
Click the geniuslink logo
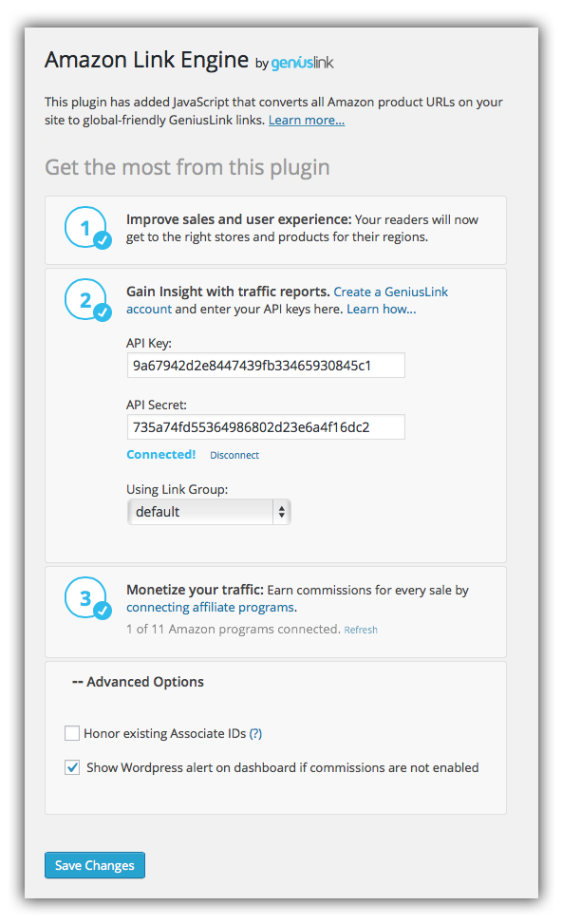302,63
